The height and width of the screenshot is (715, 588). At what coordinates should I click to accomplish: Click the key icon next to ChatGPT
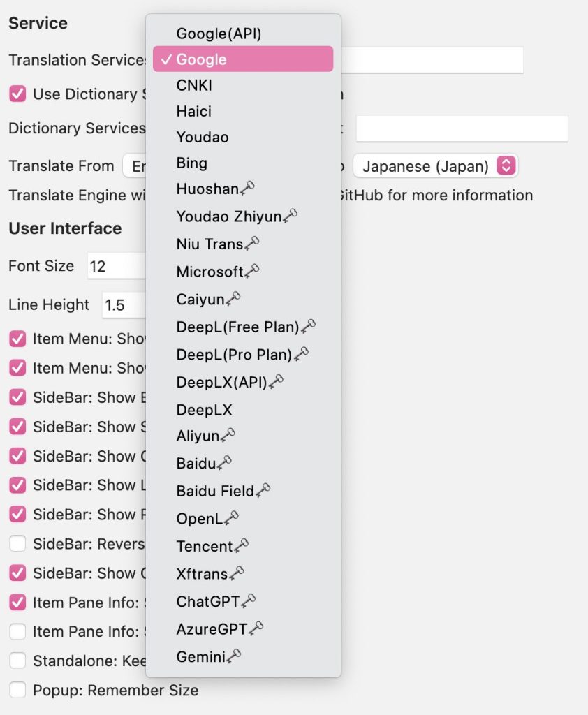[248, 600]
